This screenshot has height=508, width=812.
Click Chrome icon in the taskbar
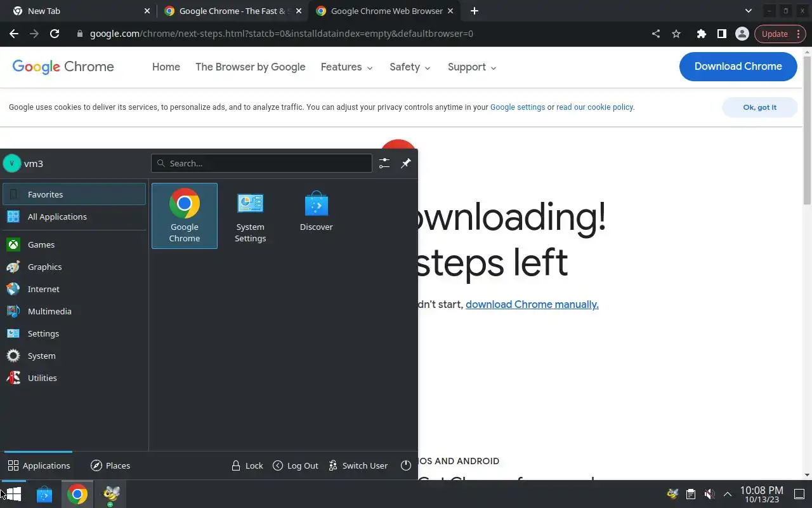(77, 494)
